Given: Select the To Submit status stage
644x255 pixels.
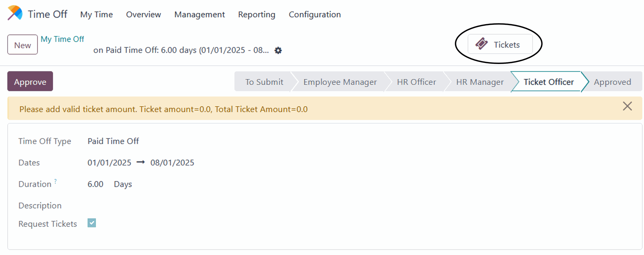Looking at the screenshot, I should (264, 82).
